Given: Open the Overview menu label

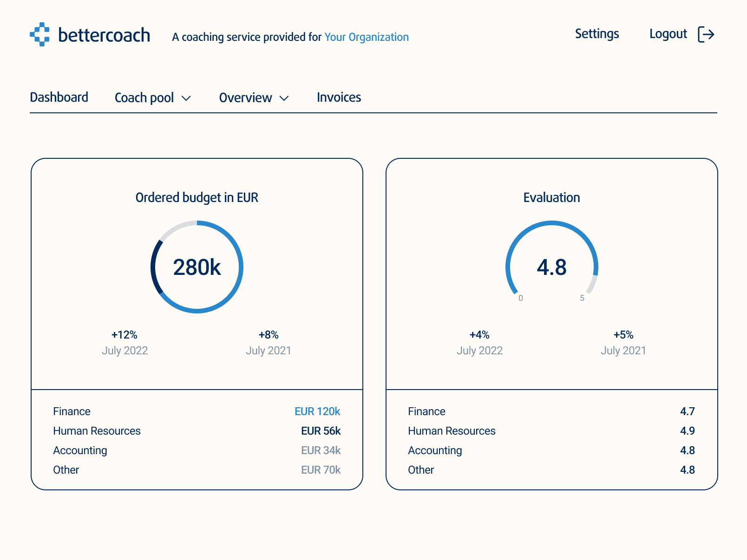Looking at the screenshot, I should click(x=245, y=98).
